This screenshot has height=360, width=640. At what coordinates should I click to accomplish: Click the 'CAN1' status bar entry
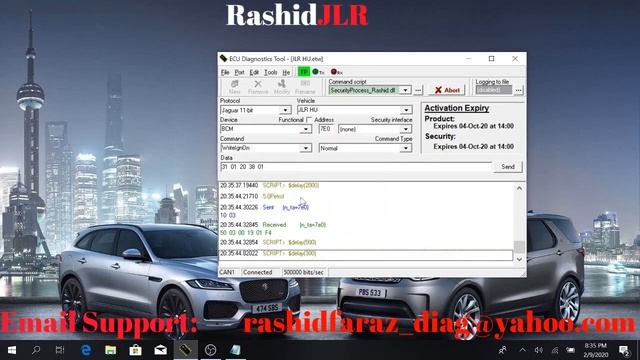227,272
